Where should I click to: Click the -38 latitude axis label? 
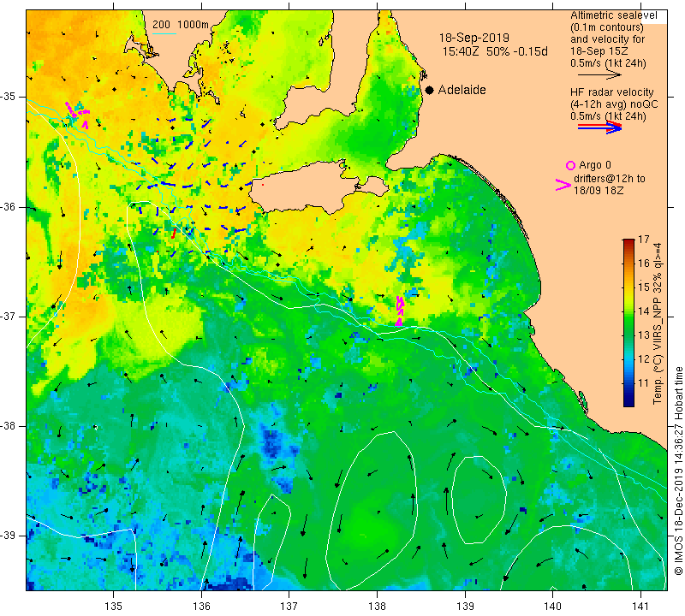(8, 426)
